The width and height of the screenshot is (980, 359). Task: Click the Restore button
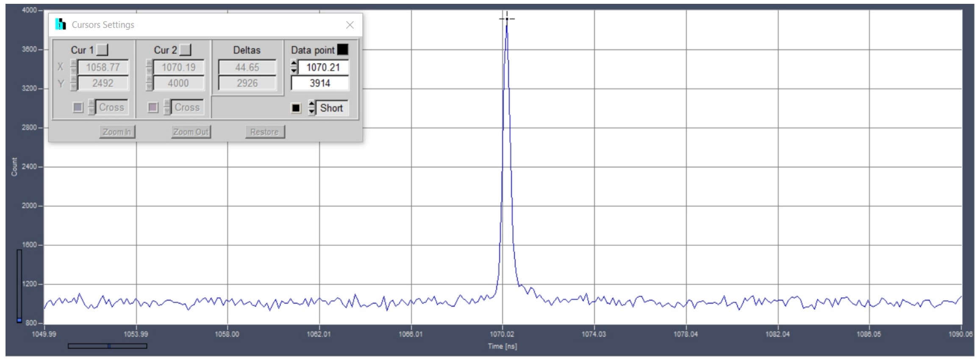(265, 132)
